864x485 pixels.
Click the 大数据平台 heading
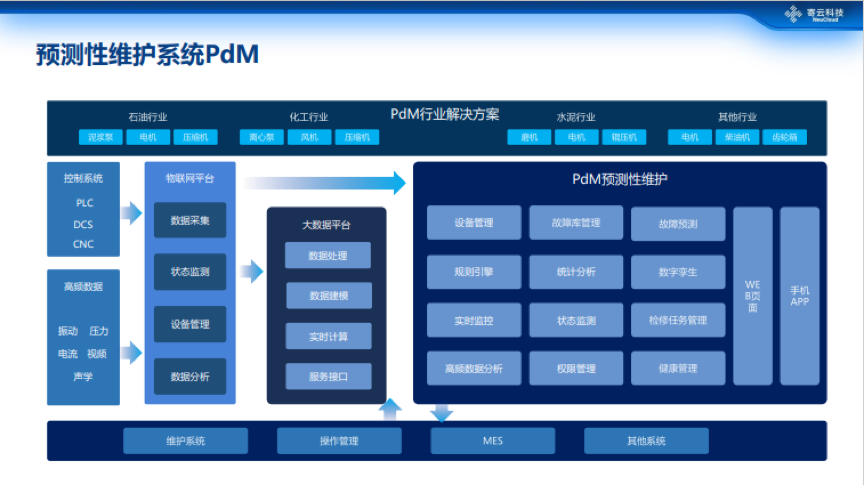326,225
